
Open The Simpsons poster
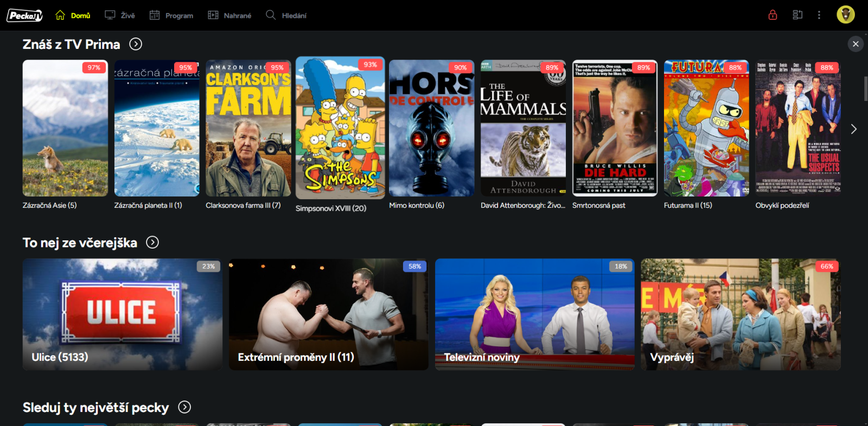[x=340, y=128]
